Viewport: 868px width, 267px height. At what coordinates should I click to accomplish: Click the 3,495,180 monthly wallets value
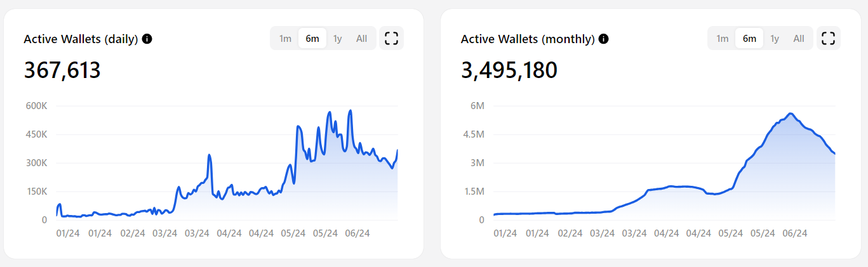point(509,70)
